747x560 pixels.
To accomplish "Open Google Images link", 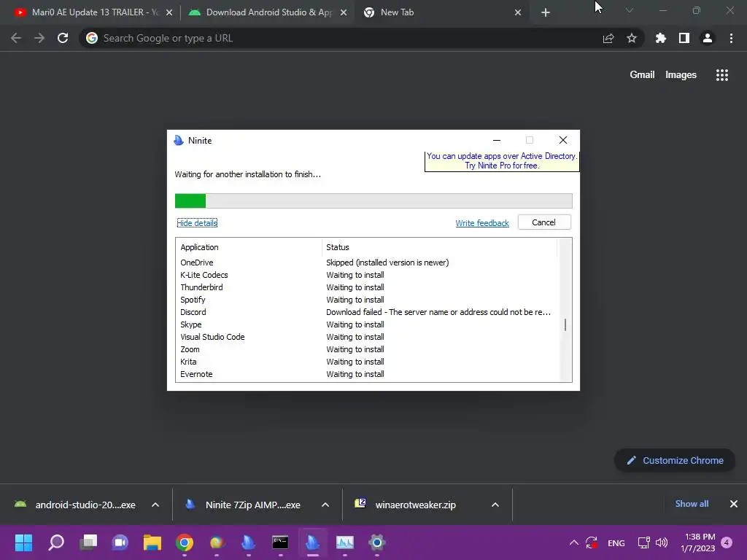I will pos(681,75).
